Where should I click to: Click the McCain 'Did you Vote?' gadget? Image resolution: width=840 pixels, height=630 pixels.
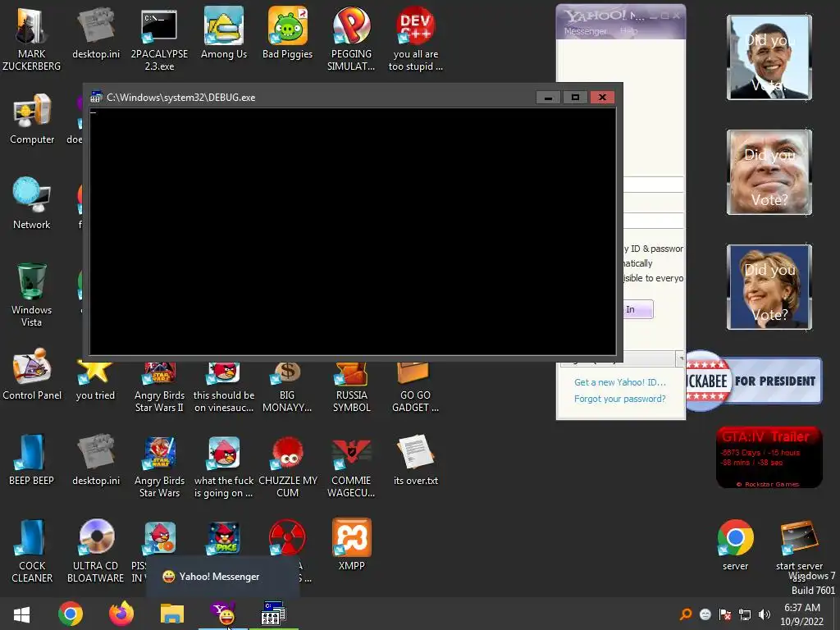769,172
